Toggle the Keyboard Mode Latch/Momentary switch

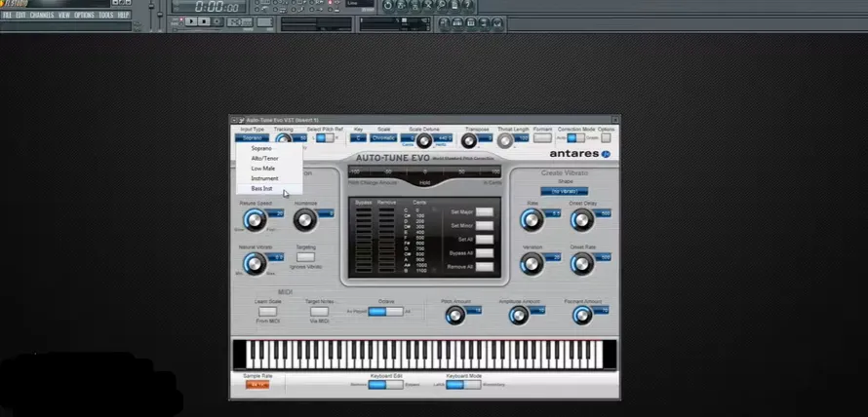(463, 385)
